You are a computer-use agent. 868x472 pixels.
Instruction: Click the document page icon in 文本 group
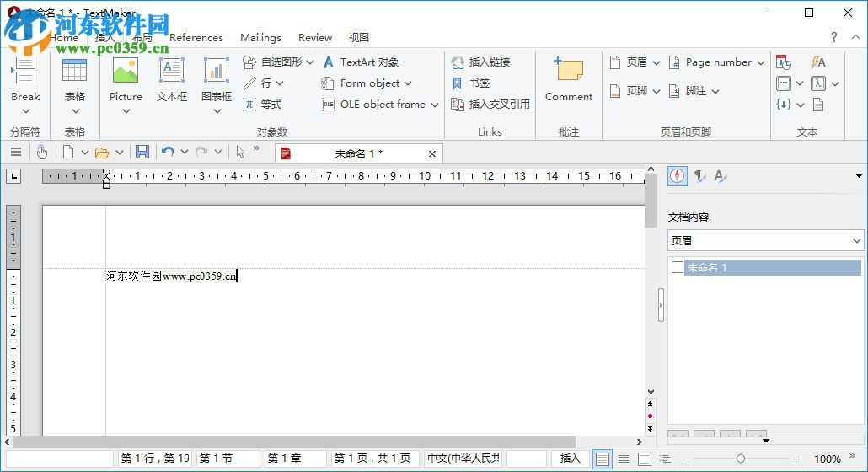tap(818, 105)
